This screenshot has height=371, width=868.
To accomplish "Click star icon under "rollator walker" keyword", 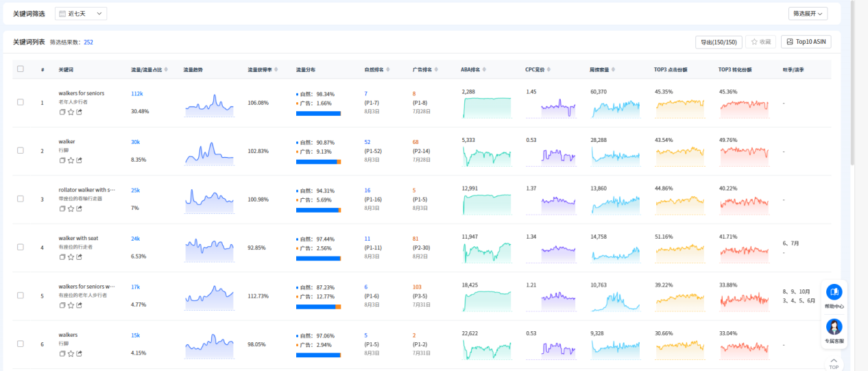I will click(71, 208).
